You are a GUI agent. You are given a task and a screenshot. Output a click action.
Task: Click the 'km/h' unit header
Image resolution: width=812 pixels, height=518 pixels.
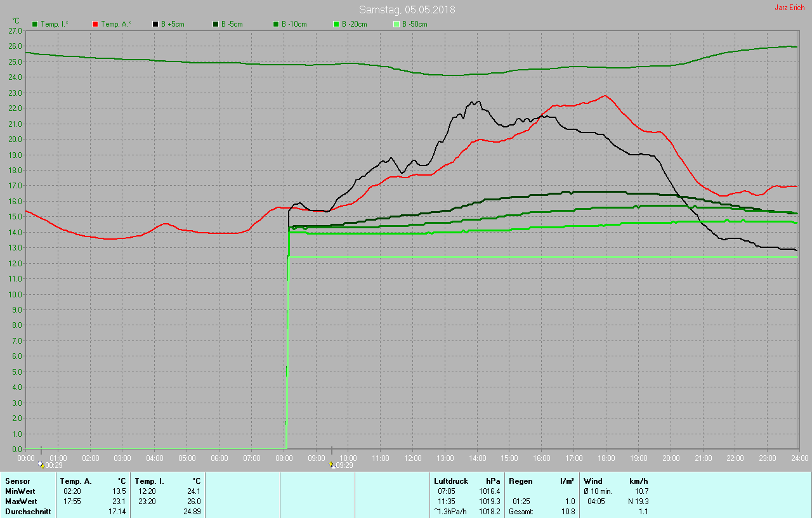point(639,481)
